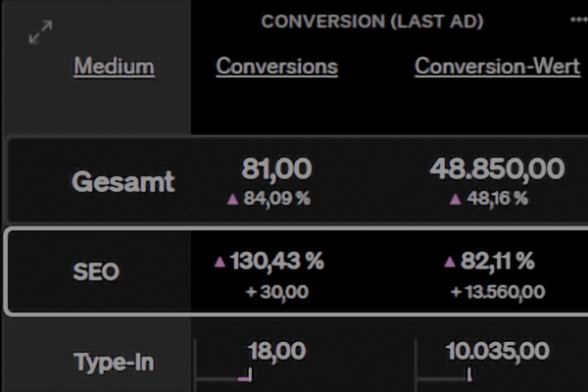Sort the table by Medium column
This screenshot has height=392, width=588.
[114, 67]
